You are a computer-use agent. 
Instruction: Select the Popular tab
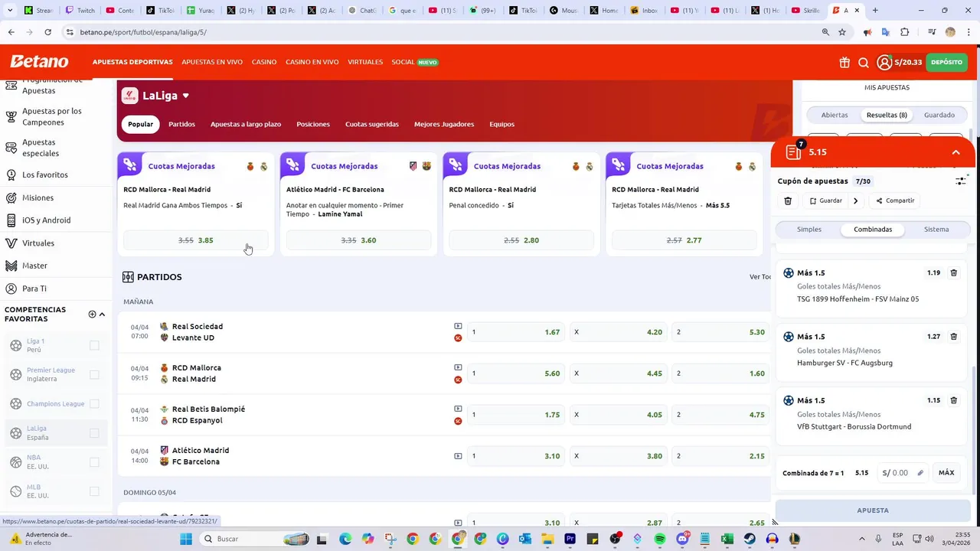pyautogui.click(x=140, y=124)
